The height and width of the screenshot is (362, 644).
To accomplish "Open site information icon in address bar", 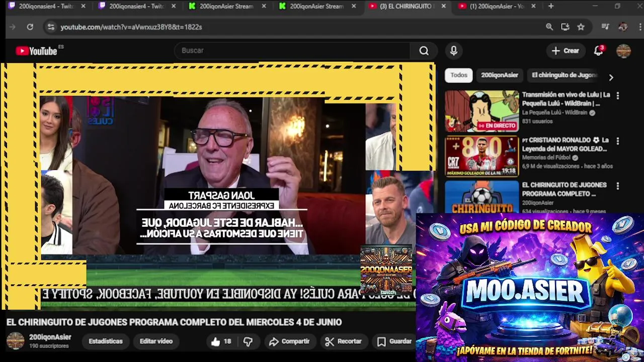I will tap(51, 27).
